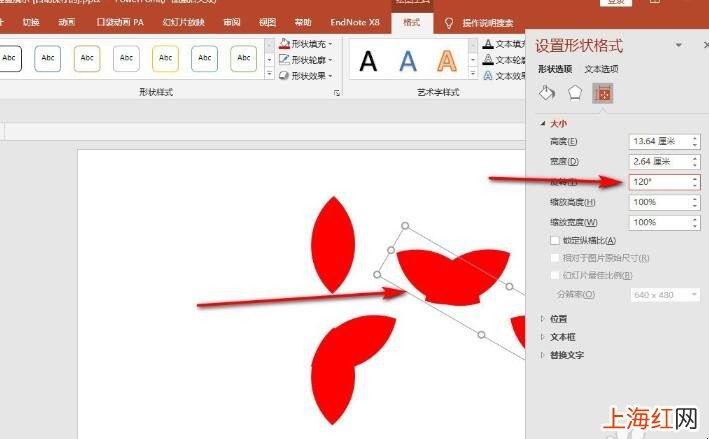Apply the black-outlined Abc shape style
The height and width of the screenshot is (439, 709).
(x=9, y=58)
